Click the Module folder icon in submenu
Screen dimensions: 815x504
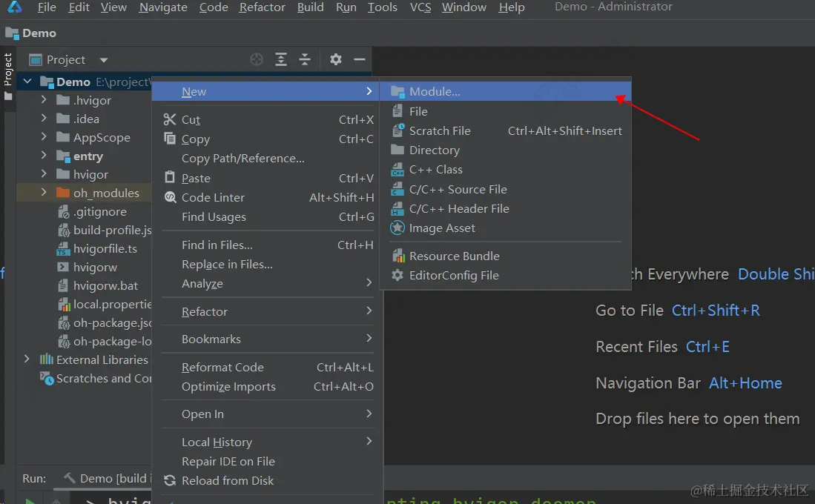(x=397, y=92)
